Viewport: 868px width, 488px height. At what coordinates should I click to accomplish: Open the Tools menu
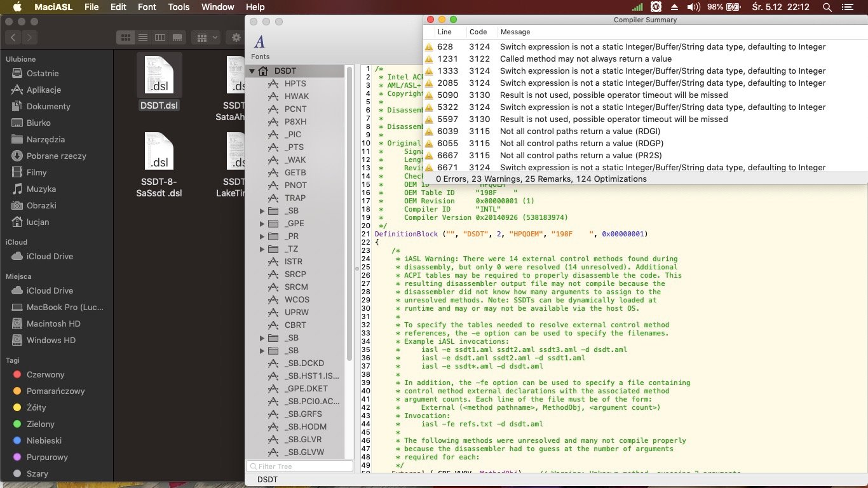coord(179,7)
